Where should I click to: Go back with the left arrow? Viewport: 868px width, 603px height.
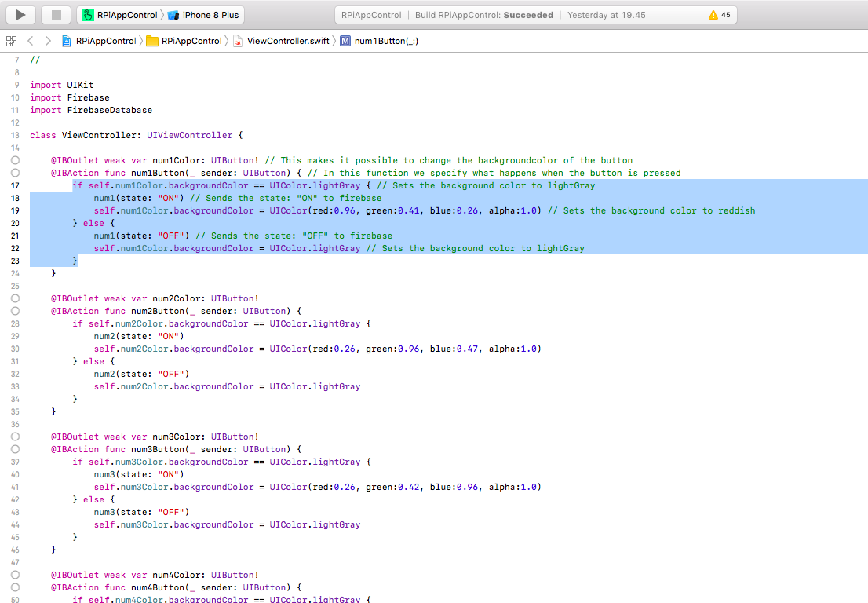click(x=30, y=41)
